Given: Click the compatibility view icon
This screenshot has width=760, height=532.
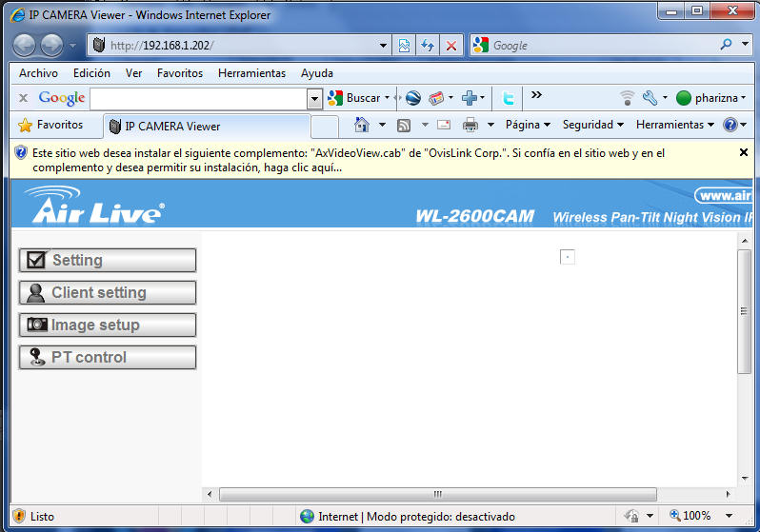Looking at the screenshot, I should [x=404, y=46].
